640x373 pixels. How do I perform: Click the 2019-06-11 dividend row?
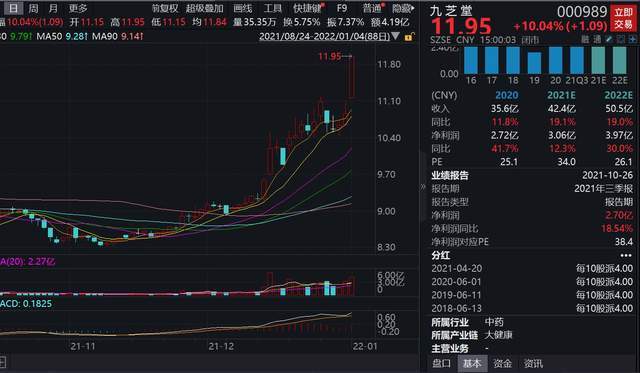pos(532,295)
